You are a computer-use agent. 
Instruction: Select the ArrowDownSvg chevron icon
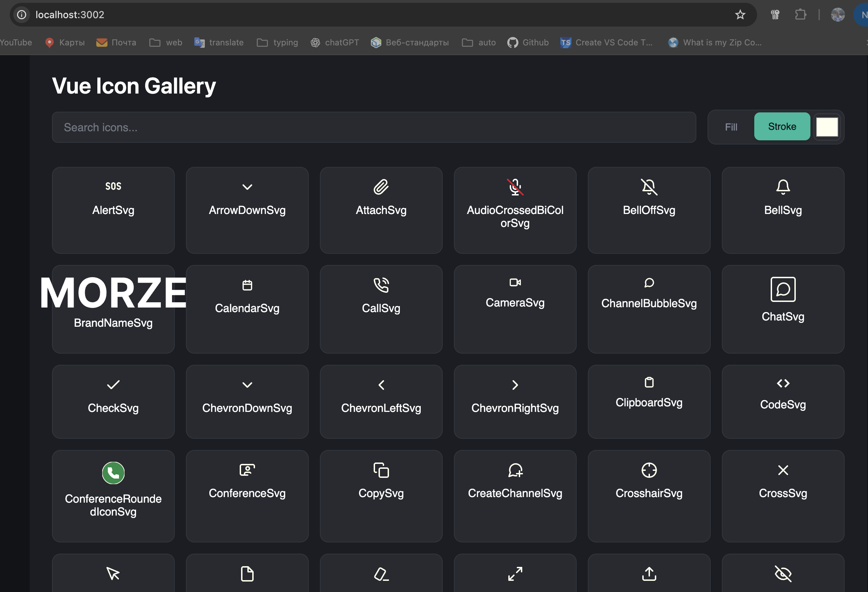pos(247,187)
